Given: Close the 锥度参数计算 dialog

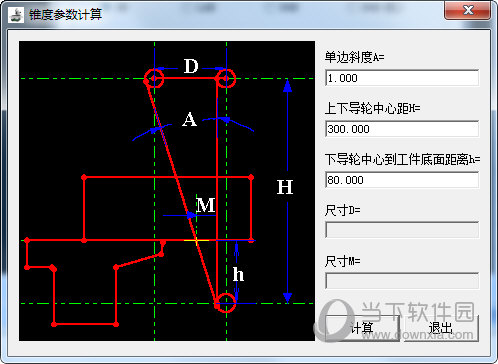Looking at the screenshot, I should pyautogui.click(x=468, y=10).
